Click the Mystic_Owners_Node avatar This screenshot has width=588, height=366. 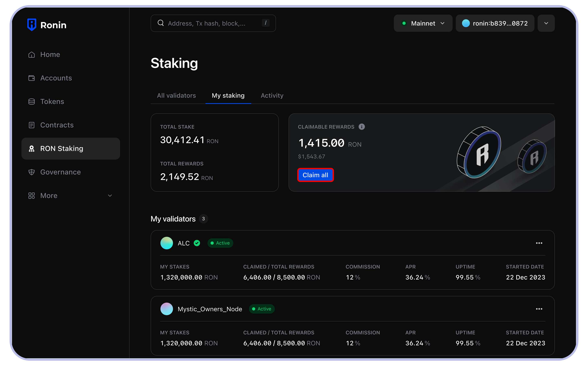[167, 309]
